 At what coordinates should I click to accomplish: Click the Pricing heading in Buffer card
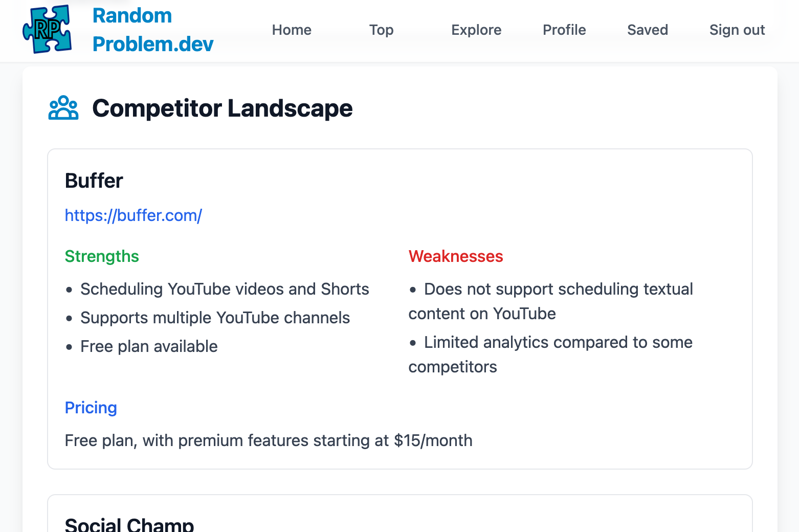(x=91, y=408)
